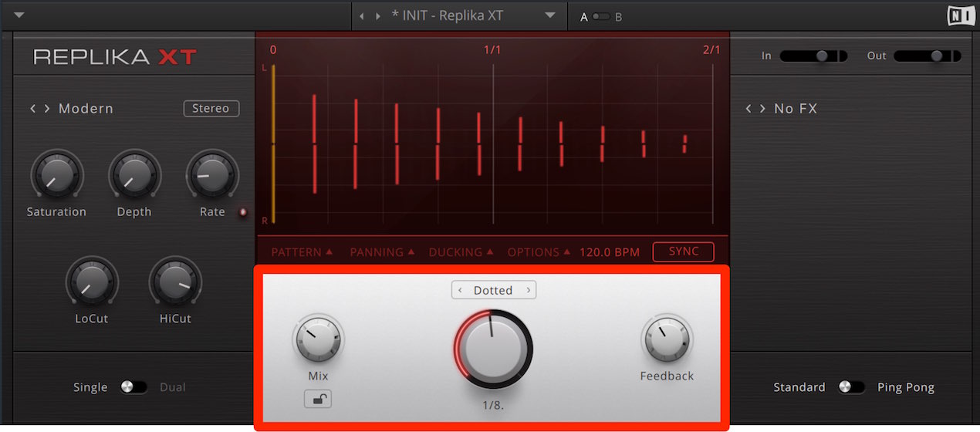Switch to next effect after No FX
This screenshot has height=432, width=980.
pos(762,109)
